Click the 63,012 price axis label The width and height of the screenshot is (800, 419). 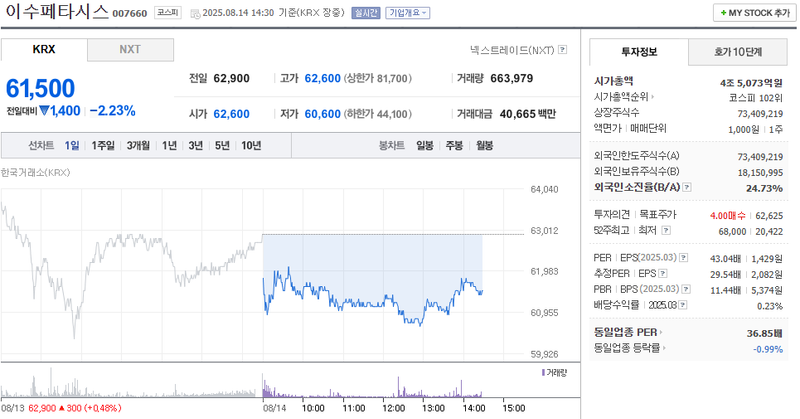click(x=544, y=231)
